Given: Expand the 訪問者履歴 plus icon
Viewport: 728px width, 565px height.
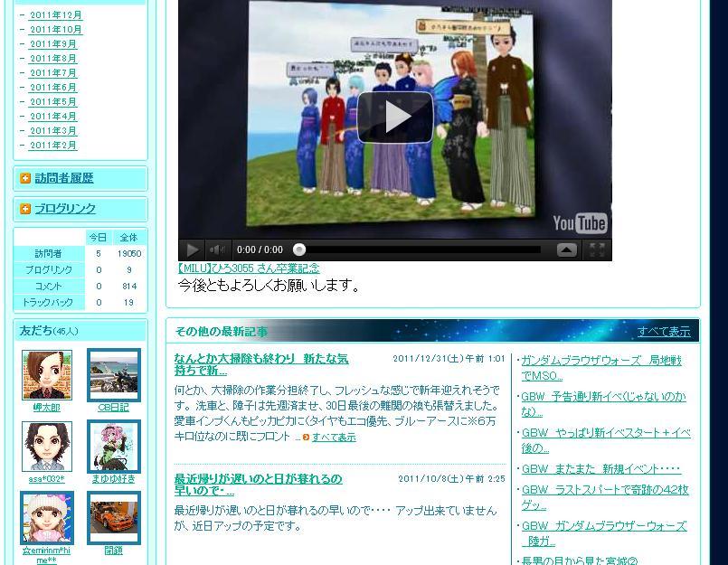Looking at the screenshot, I should pyautogui.click(x=25, y=178).
